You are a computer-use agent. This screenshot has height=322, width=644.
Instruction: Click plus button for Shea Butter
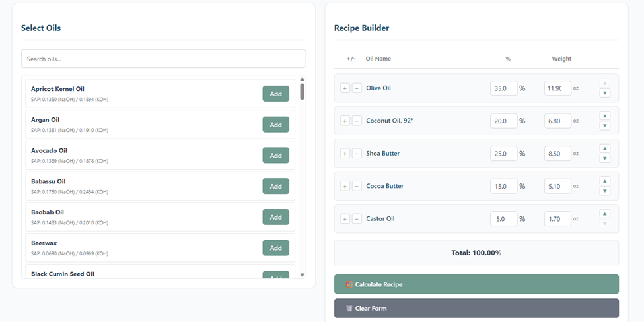pos(345,153)
